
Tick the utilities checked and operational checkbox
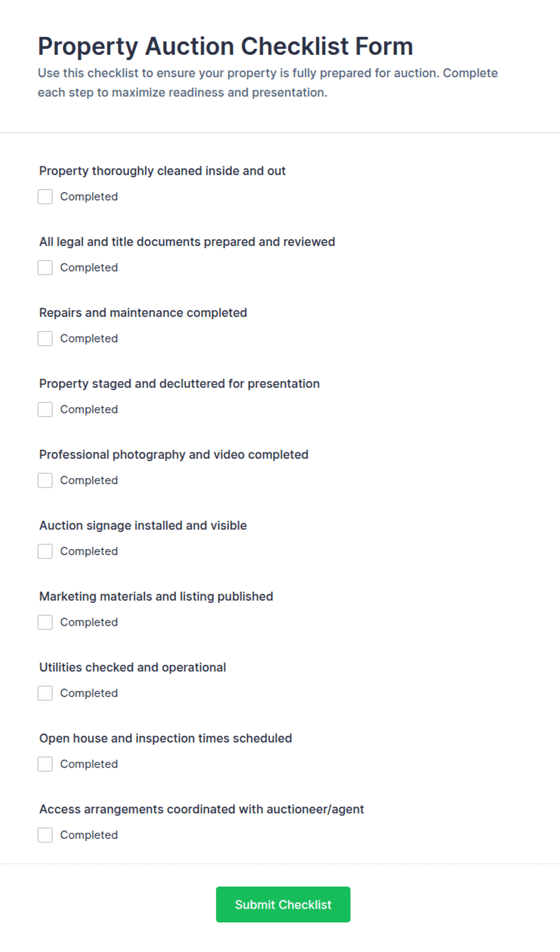point(45,693)
